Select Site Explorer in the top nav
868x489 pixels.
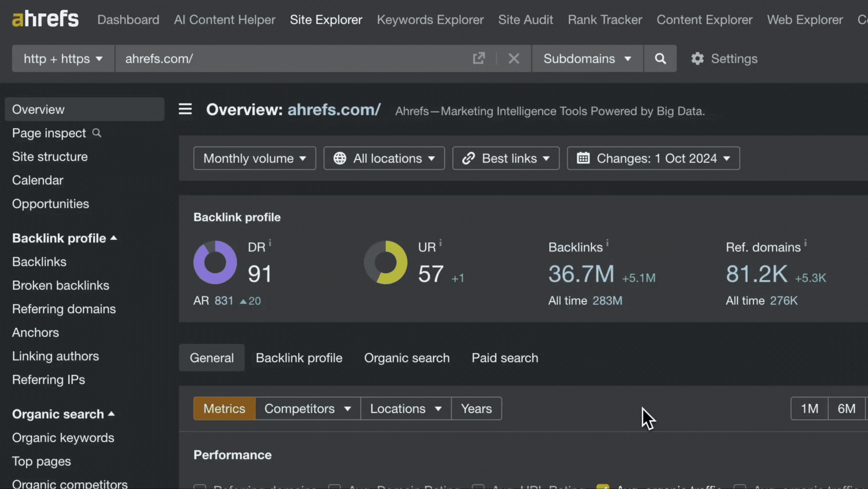point(326,20)
